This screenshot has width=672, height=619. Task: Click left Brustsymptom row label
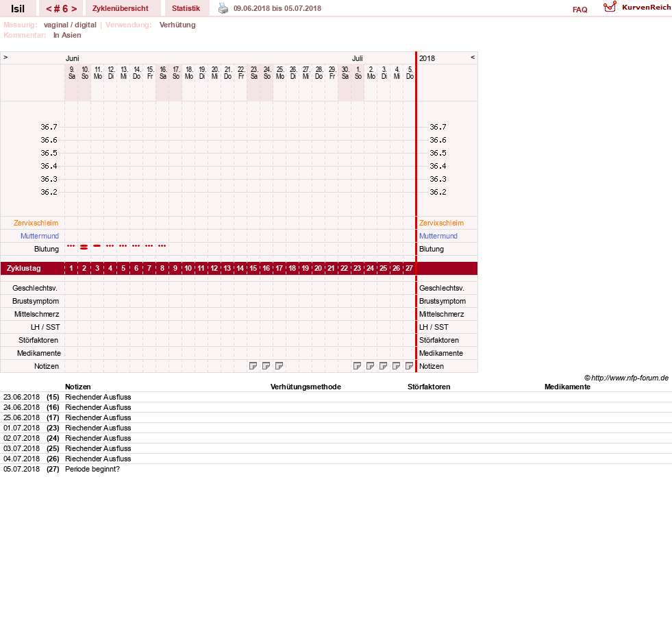pos(36,301)
